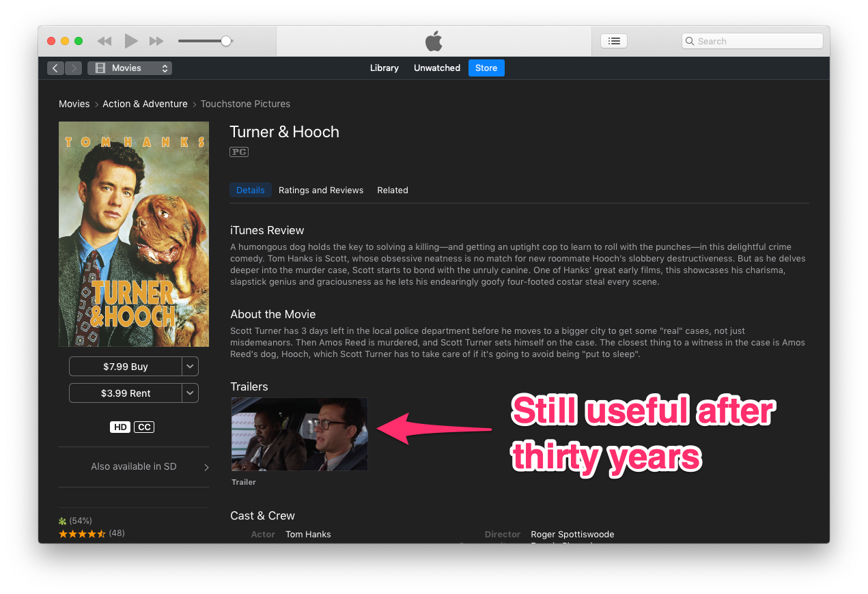The height and width of the screenshot is (594, 868).
Task: Click the fast forward next button
Action: click(156, 41)
